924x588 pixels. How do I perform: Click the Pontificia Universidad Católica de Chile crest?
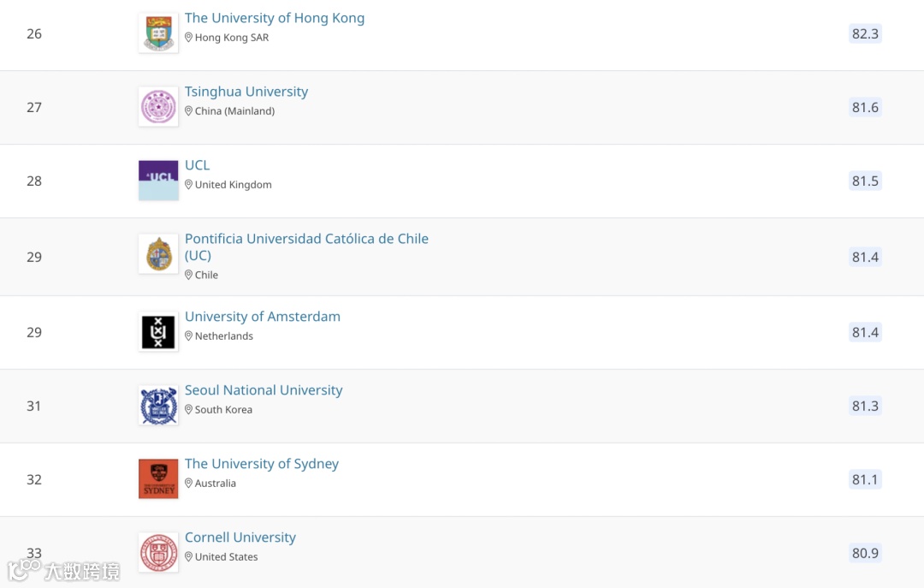point(158,254)
